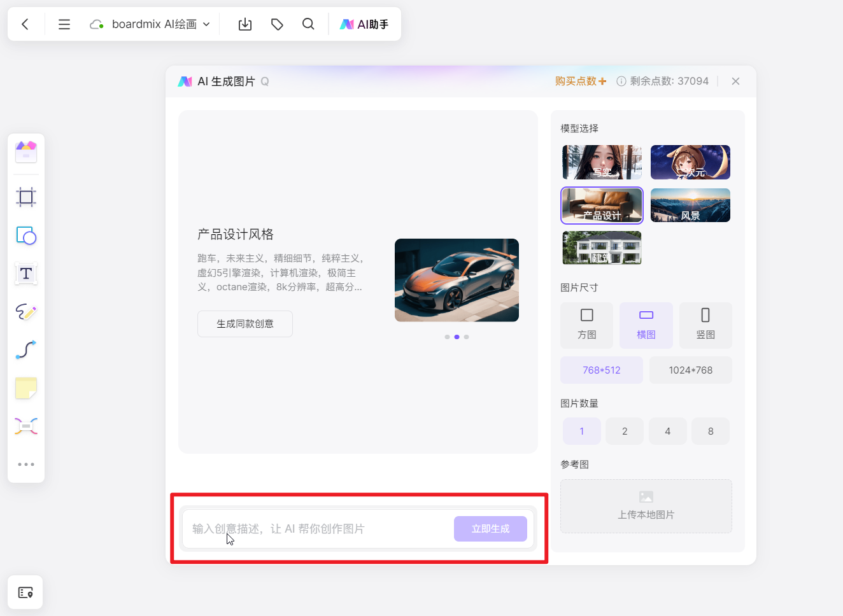Select the Mind map tool

click(x=26, y=426)
